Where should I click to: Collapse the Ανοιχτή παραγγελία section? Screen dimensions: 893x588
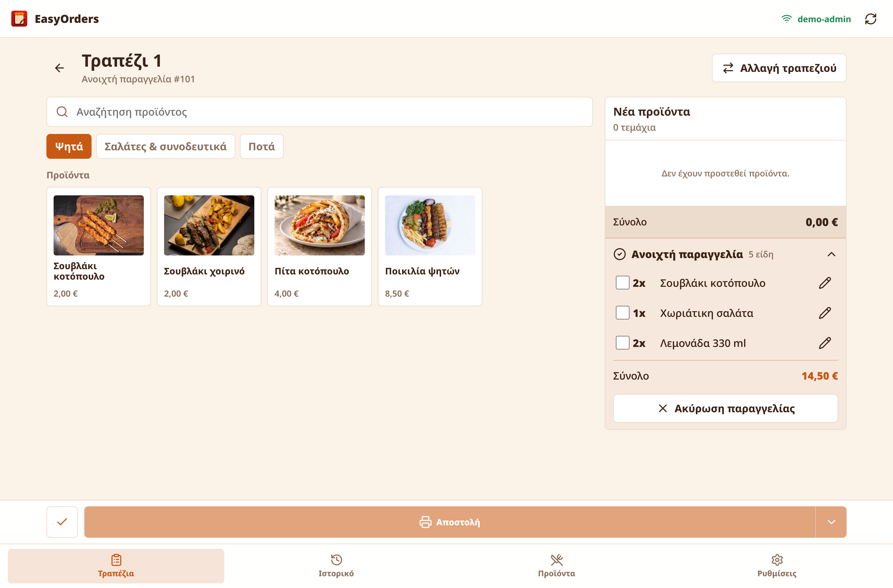(x=832, y=254)
